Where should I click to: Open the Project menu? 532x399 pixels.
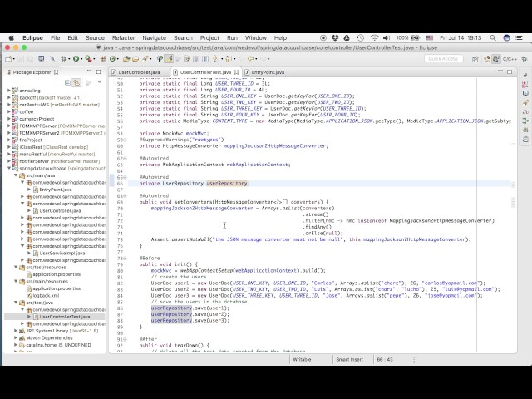[x=209, y=37]
